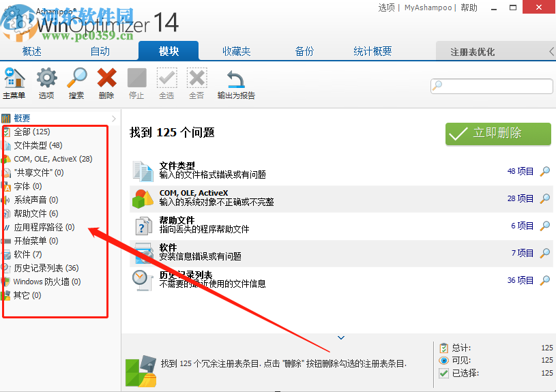This screenshot has height=392, width=556.
Task: Click the 找到 125 个问题 heading
Action: pos(172,133)
